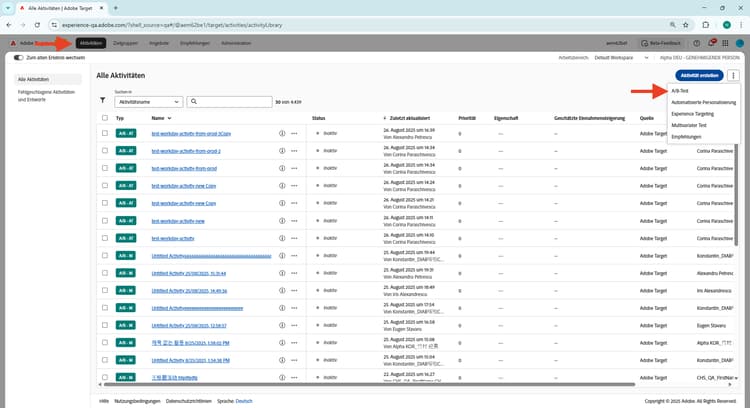
Task: Click the Name column sort chevron
Action: tap(169, 118)
